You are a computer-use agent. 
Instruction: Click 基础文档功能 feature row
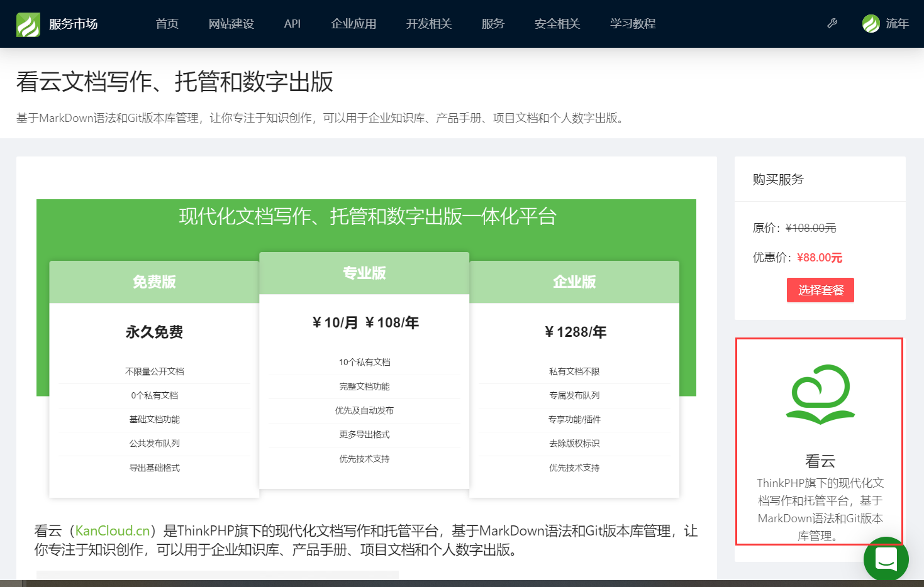click(x=154, y=419)
